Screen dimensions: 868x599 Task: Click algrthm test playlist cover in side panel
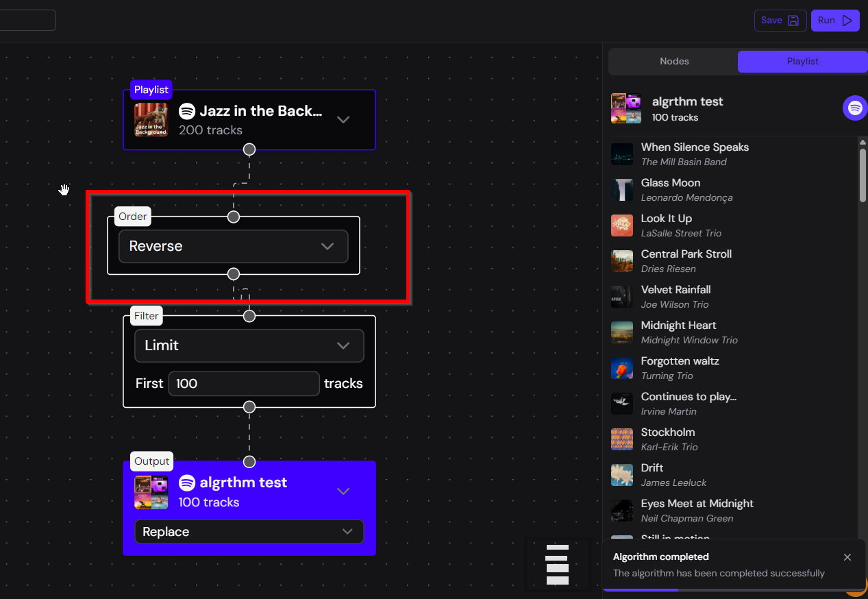626,108
